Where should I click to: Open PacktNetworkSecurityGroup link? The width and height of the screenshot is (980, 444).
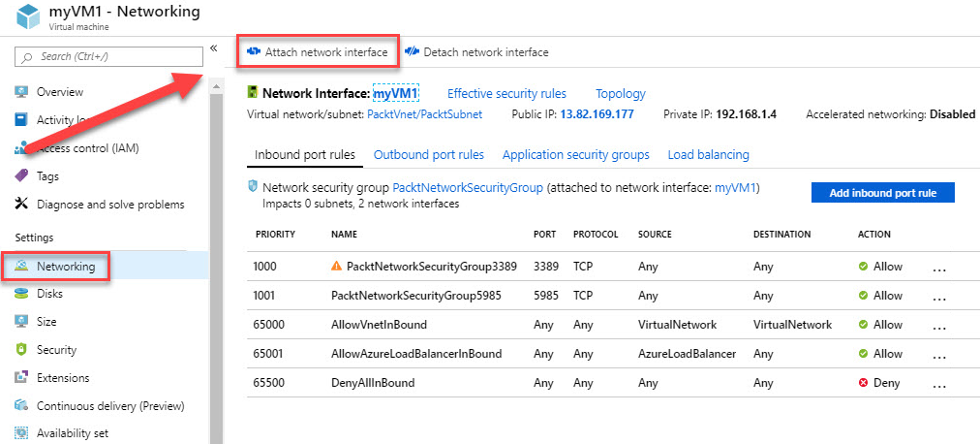(x=468, y=187)
